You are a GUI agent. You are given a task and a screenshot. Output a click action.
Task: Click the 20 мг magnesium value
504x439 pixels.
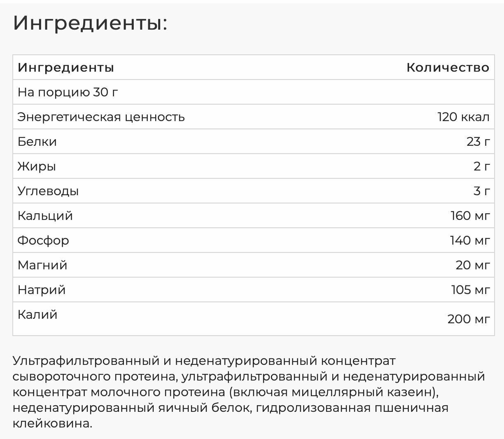point(473,265)
